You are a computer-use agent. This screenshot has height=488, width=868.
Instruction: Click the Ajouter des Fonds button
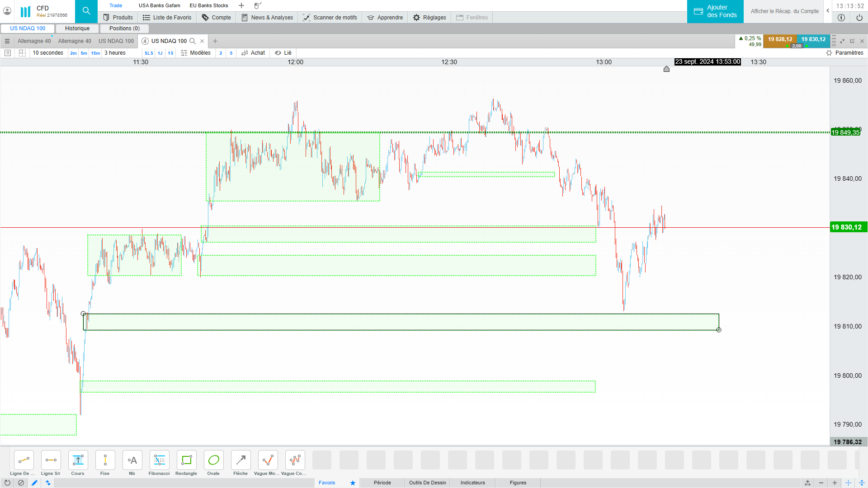(715, 11)
